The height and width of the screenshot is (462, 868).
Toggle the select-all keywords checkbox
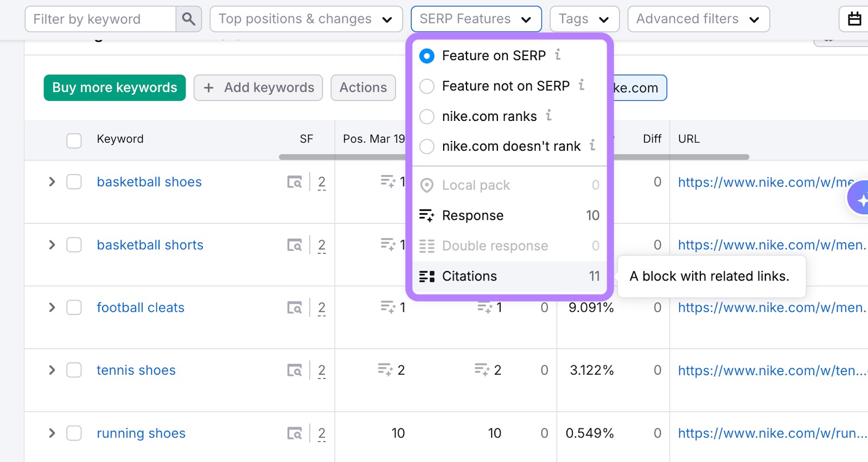(x=74, y=140)
